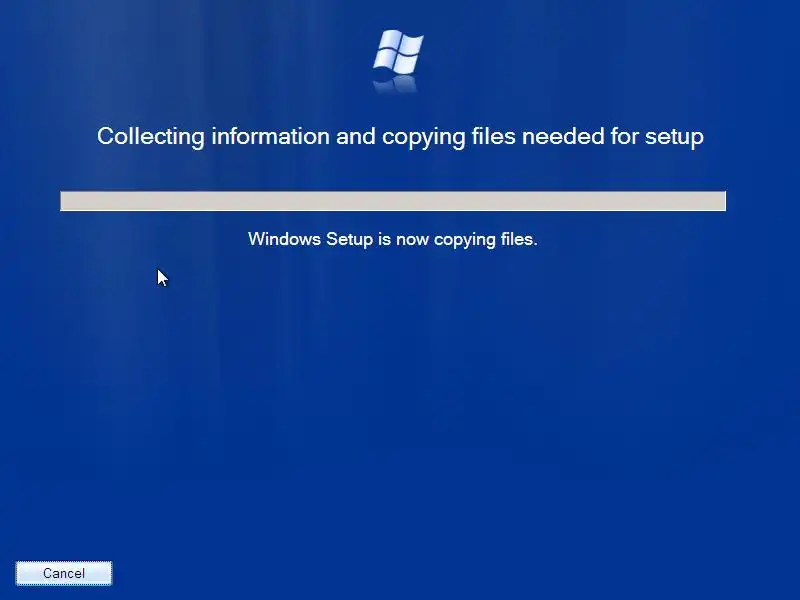The image size is (800, 600).
Task: Click the word 'Collecting' in the heading
Action: (x=151, y=137)
